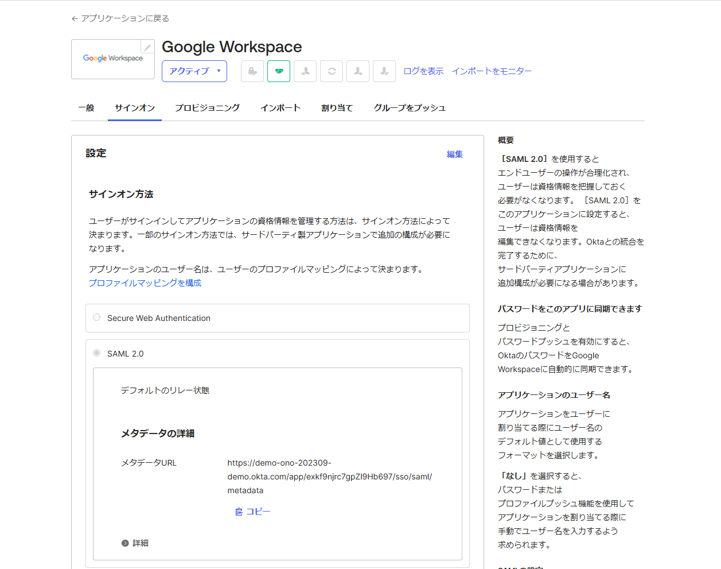Click the lock password sync status icon
This screenshot has width=721, height=569.
(x=252, y=71)
